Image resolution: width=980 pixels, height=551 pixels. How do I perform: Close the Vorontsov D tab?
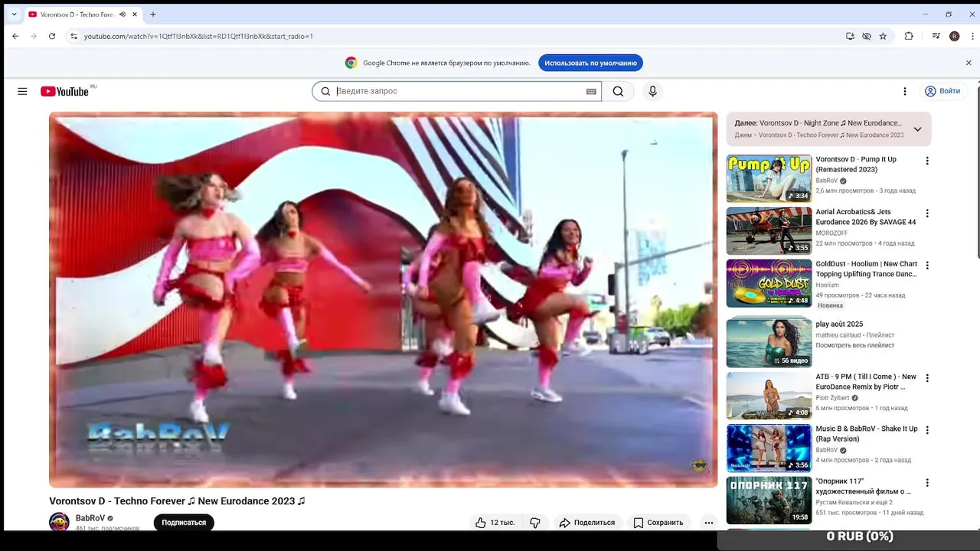(x=135, y=15)
